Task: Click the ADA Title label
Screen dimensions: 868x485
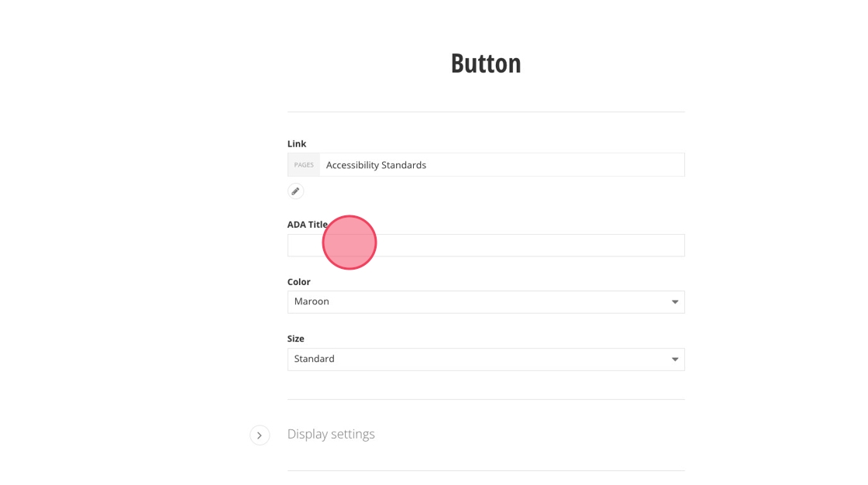Action: coord(308,225)
